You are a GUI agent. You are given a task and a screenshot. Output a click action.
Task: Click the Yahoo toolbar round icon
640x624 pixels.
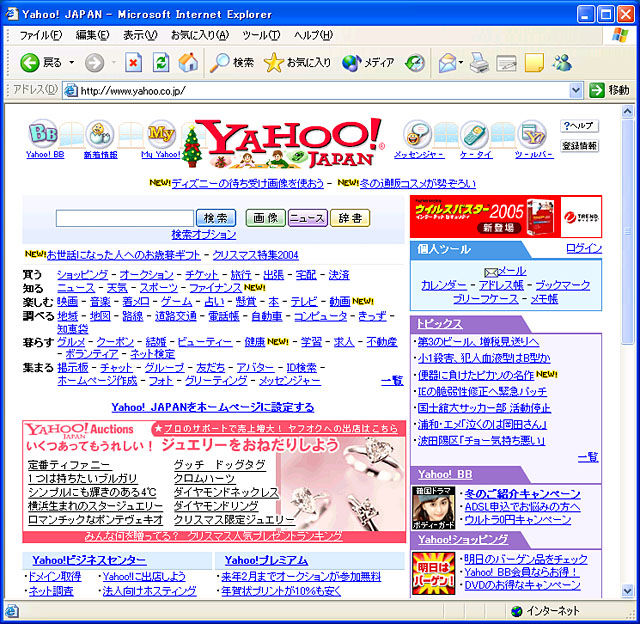532,134
